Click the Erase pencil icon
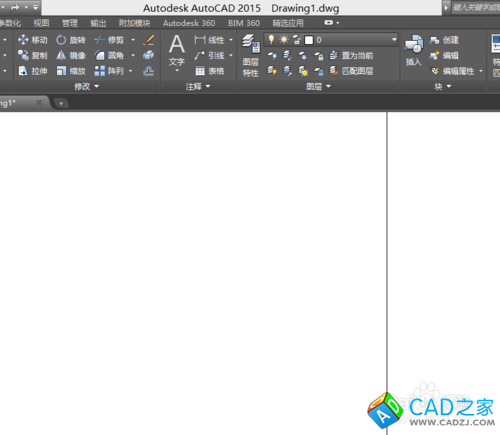 pos(148,40)
